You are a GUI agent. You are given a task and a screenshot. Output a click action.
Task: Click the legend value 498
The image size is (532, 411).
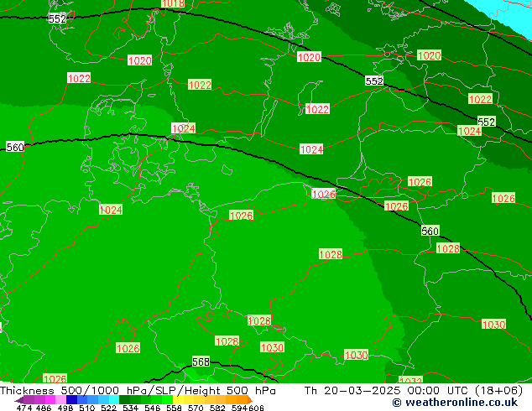pyautogui.click(x=65, y=408)
